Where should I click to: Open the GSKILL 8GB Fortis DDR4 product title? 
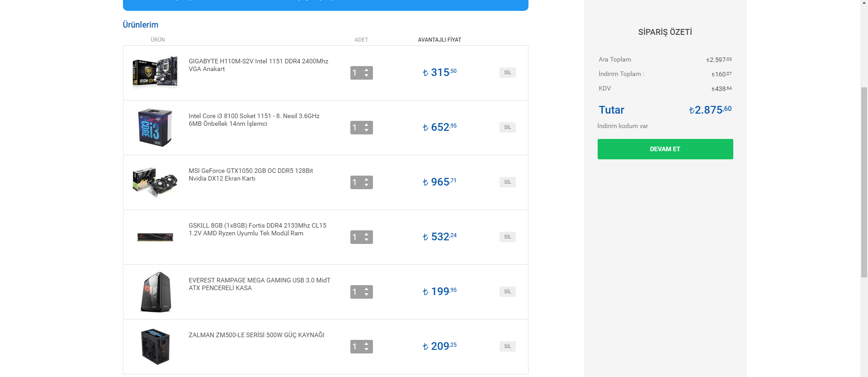click(x=257, y=229)
